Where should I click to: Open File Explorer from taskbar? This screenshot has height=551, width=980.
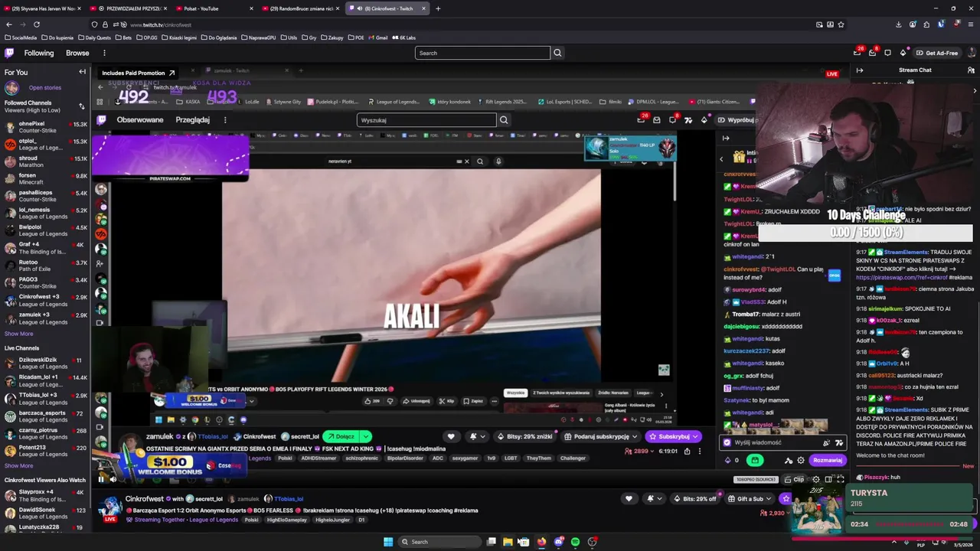[508, 542]
